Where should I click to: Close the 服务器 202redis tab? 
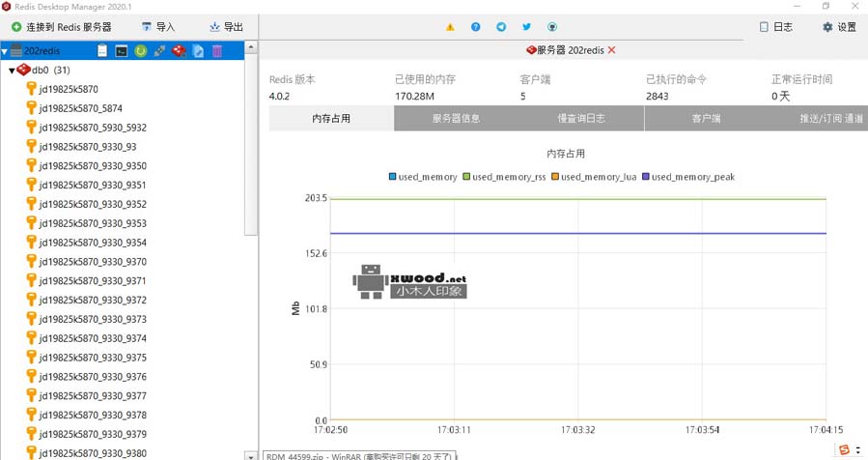(x=612, y=50)
